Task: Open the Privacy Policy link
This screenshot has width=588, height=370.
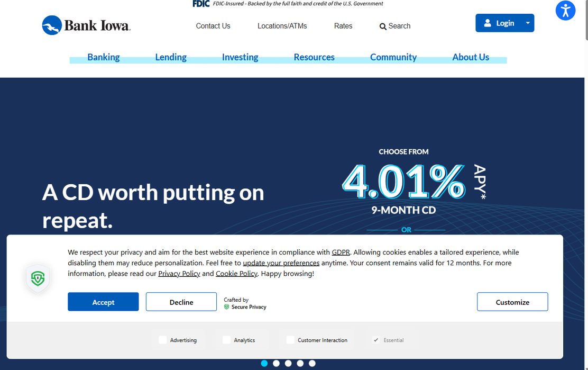Action: point(179,274)
